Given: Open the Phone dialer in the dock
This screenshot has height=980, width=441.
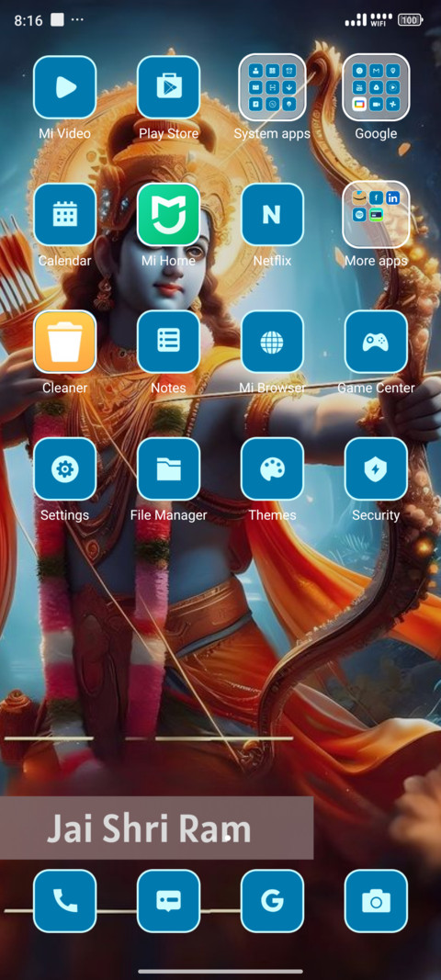Looking at the screenshot, I should tap(64, 901).
